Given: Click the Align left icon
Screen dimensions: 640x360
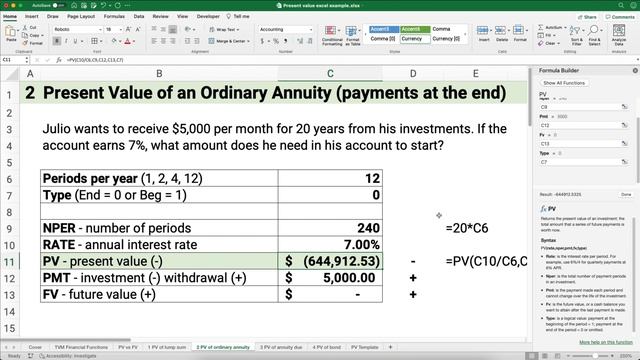Looking at the screenshot, I should pos(154,41).
